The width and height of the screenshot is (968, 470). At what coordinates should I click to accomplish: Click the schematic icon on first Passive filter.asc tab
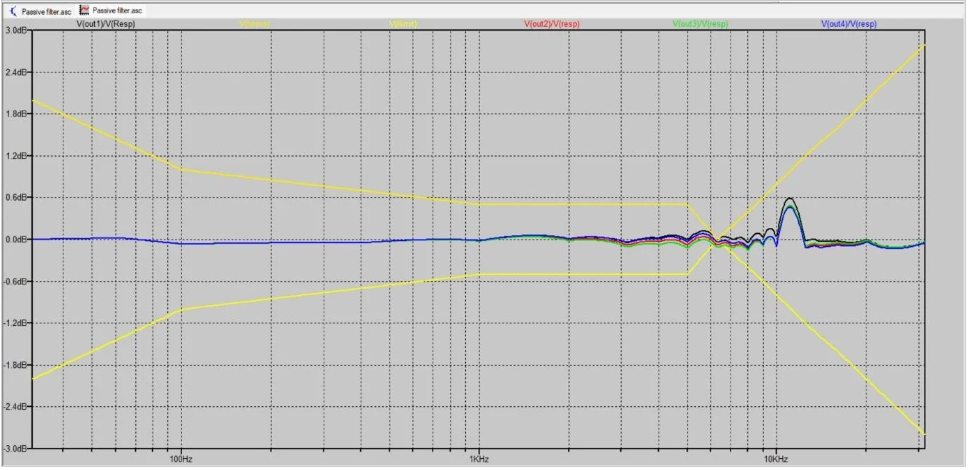click(x=13, y=9)
